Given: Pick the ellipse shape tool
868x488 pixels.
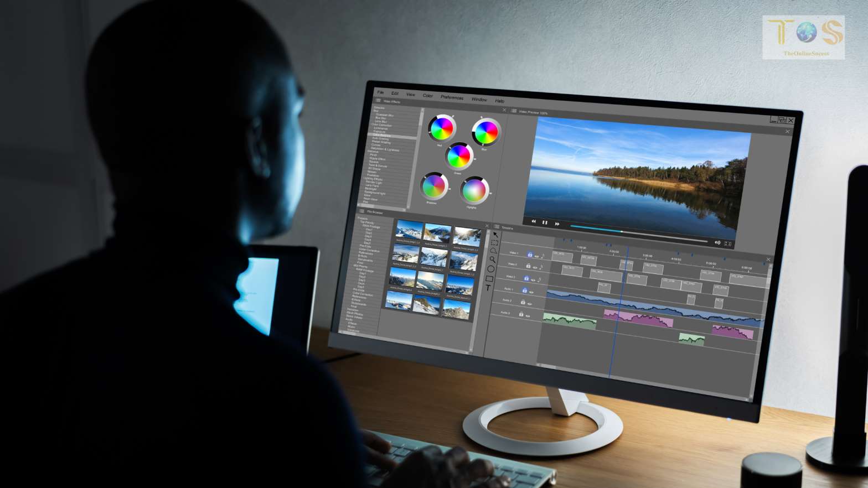Looking at the screenshot, I should [x=490, y=269].
